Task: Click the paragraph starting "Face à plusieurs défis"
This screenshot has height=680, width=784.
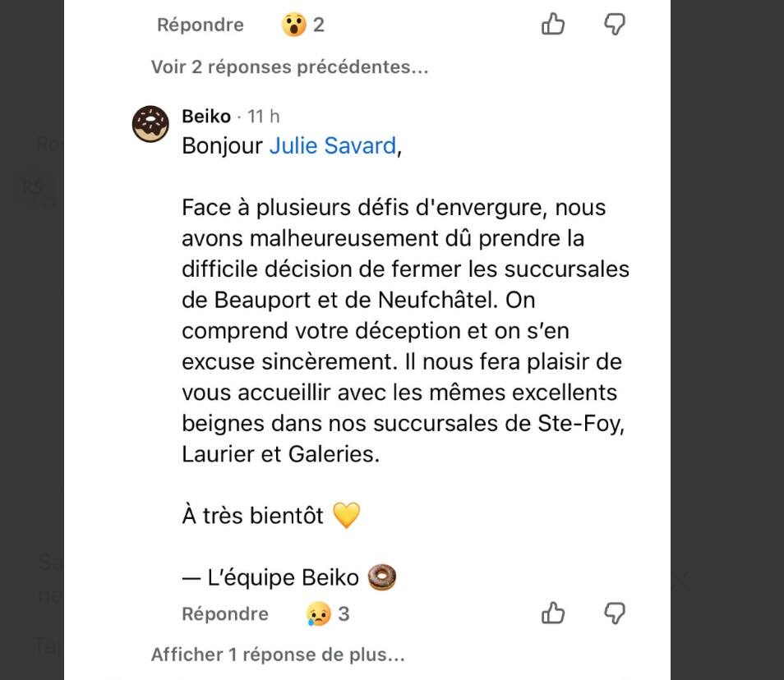Action: [405, 330]
